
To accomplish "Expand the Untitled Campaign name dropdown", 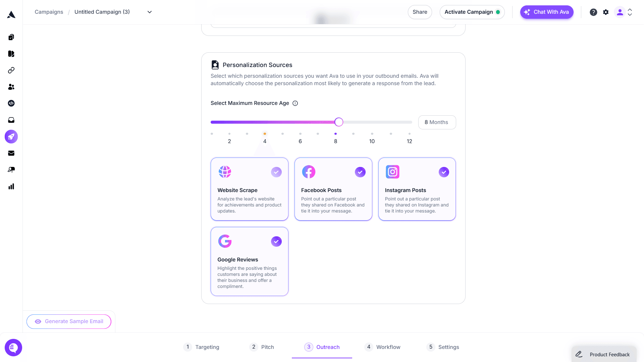I will click(150, 12).
